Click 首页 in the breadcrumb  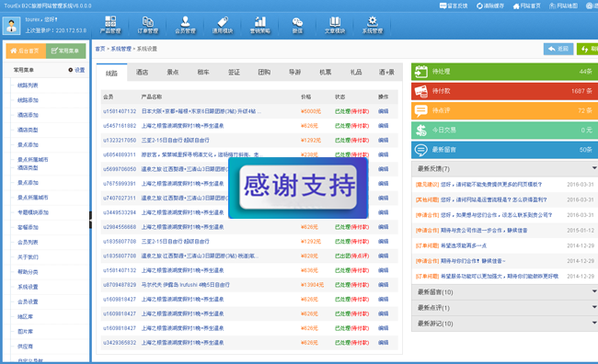tap(100, 49)
